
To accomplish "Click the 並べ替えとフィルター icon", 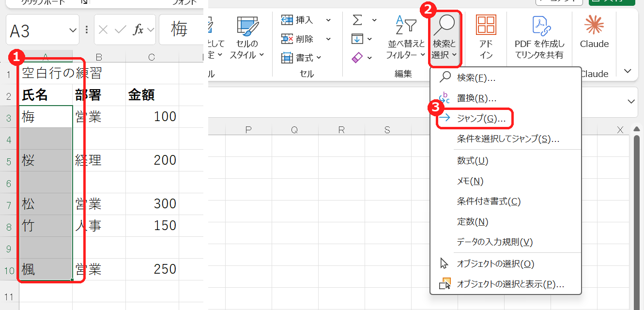I will tap(406, 25).
